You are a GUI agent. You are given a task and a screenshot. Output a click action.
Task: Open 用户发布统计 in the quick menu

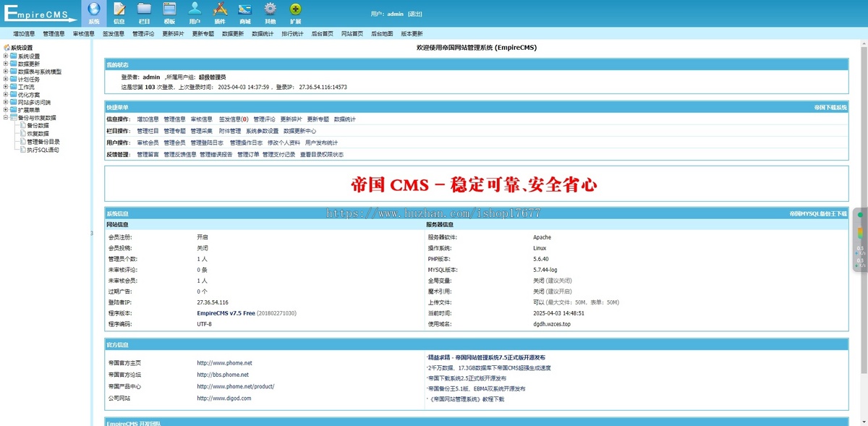pyautogui.click(x=321, y=142)
